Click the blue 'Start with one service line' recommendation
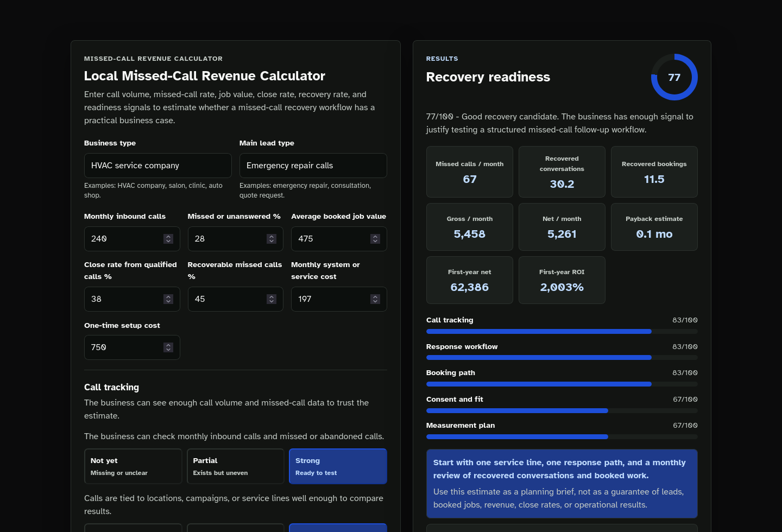782x532 pixels. click(562, 484)
